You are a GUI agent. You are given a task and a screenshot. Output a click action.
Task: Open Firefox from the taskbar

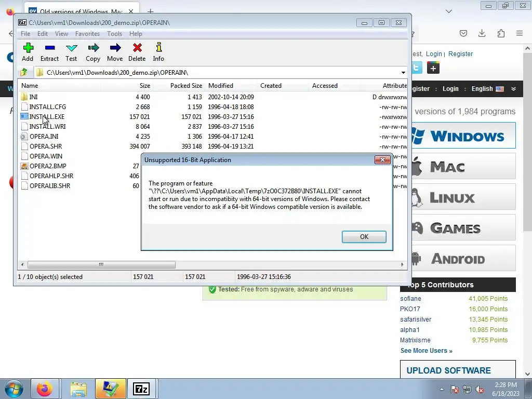(45, 389)
